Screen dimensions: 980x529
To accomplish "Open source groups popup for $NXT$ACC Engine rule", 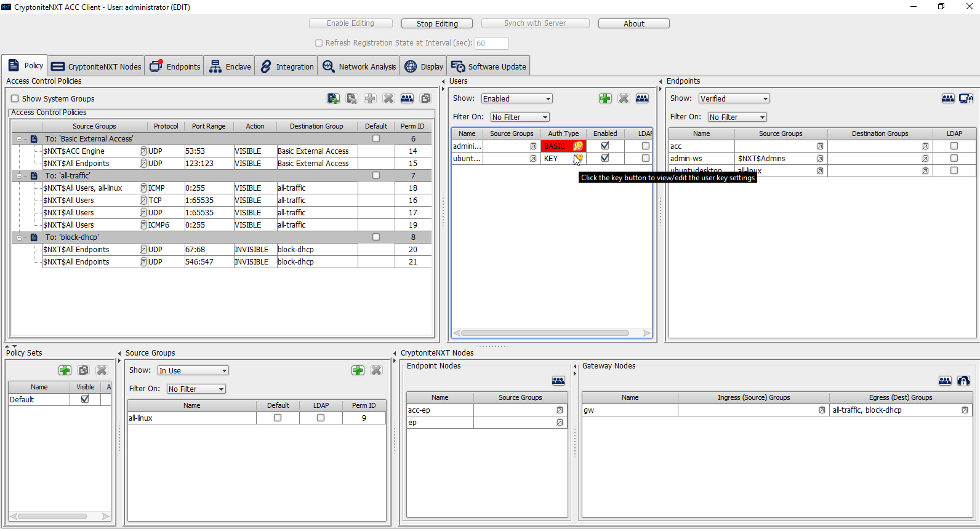I will pyautogui.click(x=143, y=151).
